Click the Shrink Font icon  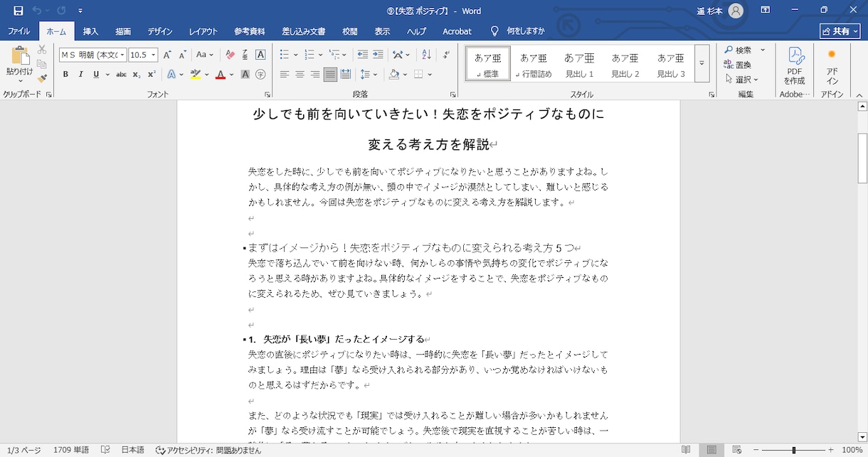pos(182,55)
